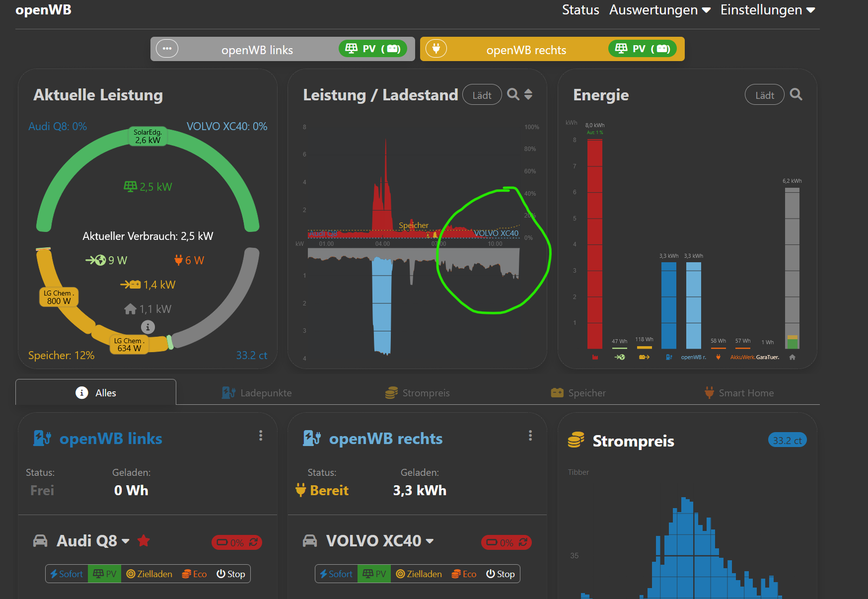Click the info icon in the power gauge
This screenshot has width=868, height=599.
click(148, 327)
